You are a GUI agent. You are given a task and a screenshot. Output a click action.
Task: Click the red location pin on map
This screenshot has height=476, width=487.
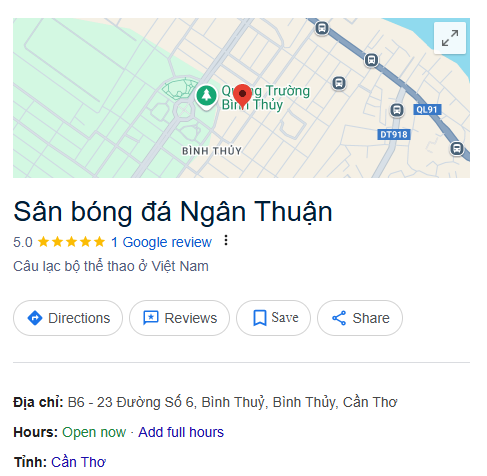tap(242, 96)
